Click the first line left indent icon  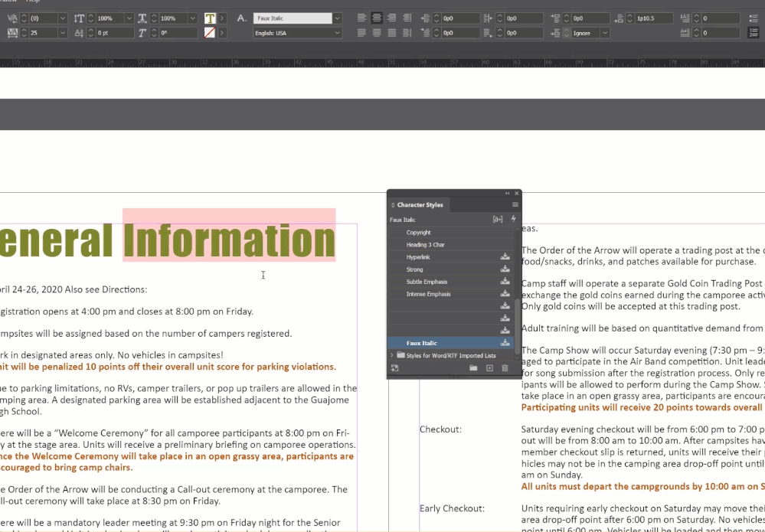[425, 33]
